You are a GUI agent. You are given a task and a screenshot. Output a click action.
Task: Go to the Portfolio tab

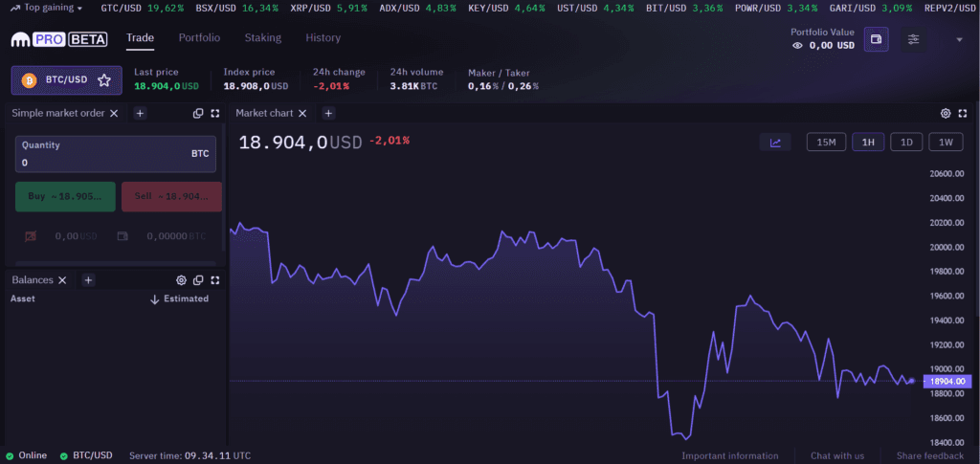pos(199,38)
